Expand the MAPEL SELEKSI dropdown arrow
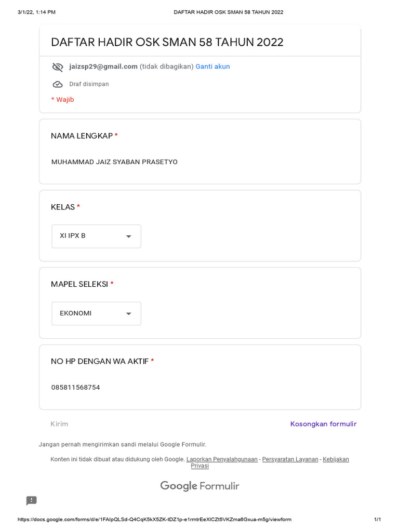The width and height of the screenshot is (399, 532). point(129,314)
